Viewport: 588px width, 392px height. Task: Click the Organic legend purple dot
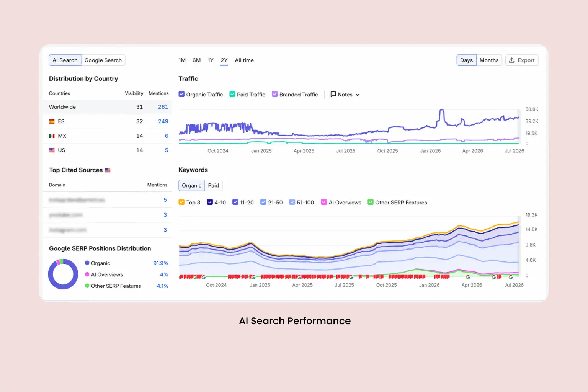pyautogui.click(x=87, y=263)
